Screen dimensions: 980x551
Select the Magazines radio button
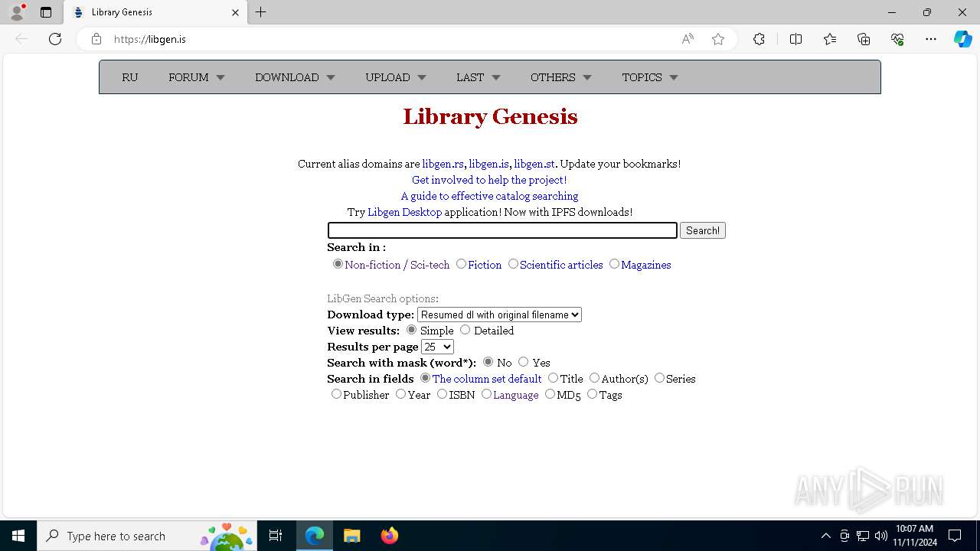tap(614, 264)
